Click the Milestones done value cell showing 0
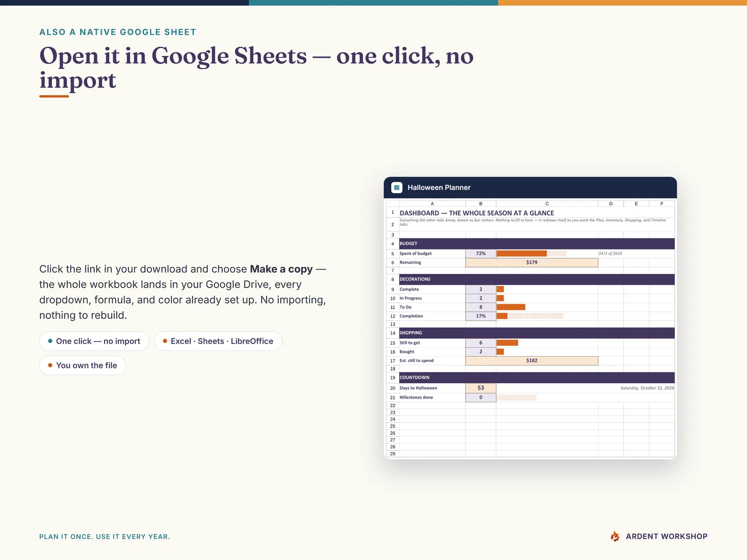Image resolution: width=747 pixels, height=560 pixels. click(x=481, y=398)
